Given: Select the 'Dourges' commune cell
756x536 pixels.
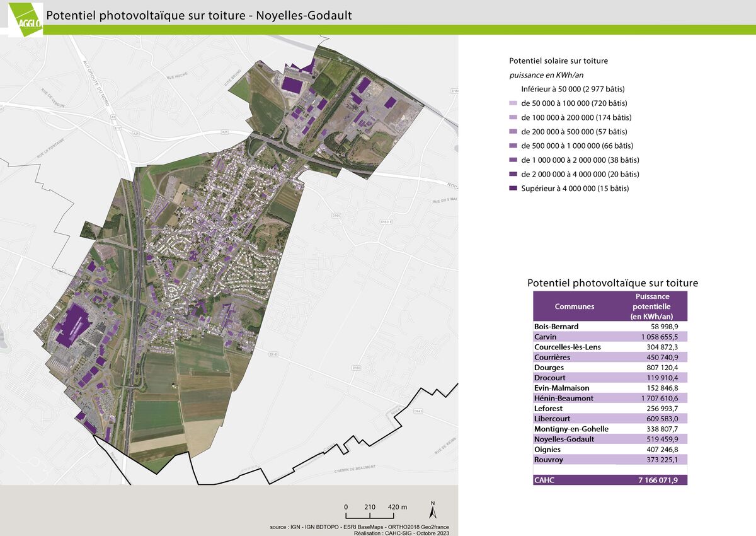Looking at the screenshot, I should 549,368.
